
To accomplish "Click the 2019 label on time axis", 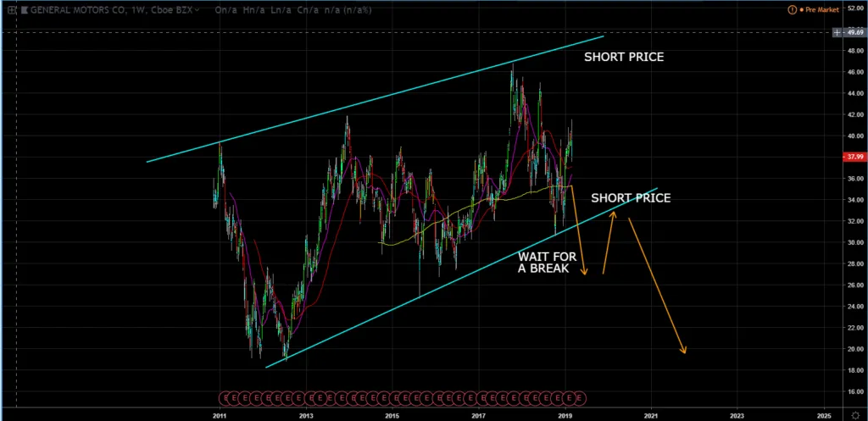I will coord(565,415).
